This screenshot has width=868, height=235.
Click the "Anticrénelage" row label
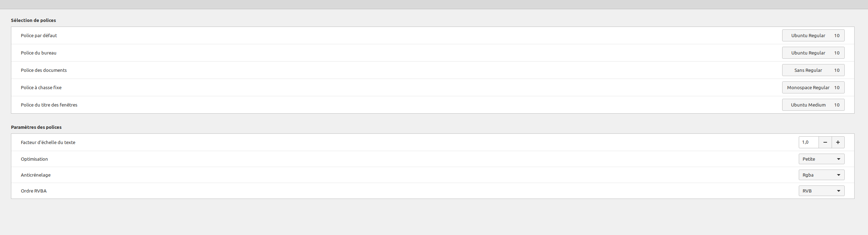[35, 175]
